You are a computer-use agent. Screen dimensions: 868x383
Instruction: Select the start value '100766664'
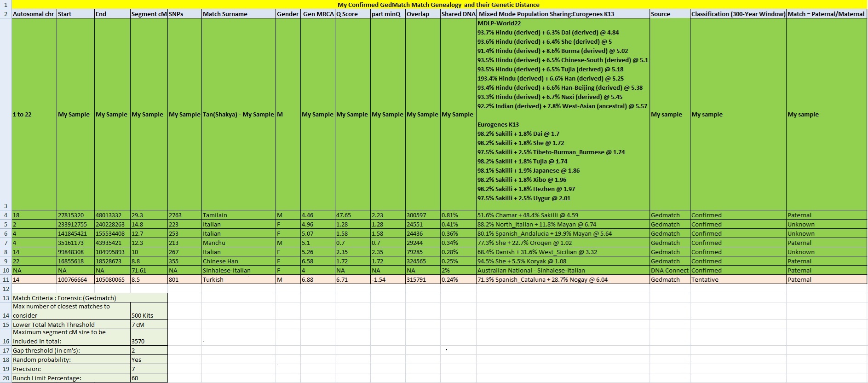[75, 279]
